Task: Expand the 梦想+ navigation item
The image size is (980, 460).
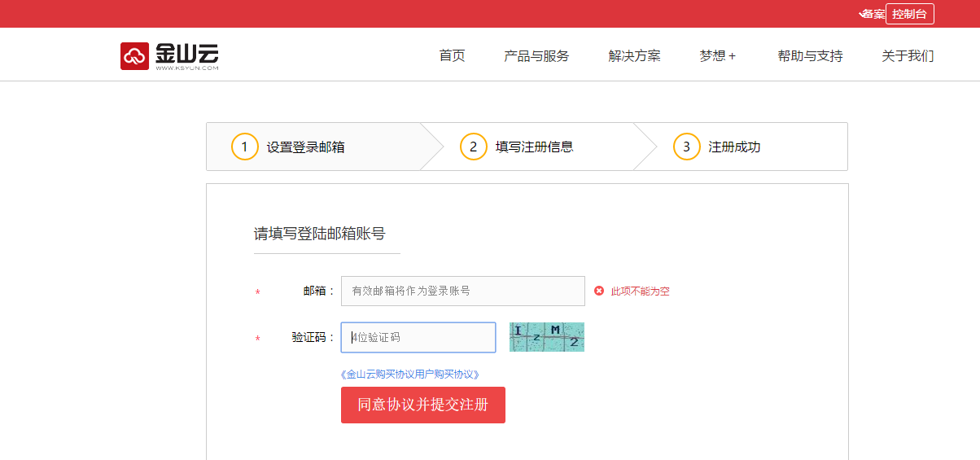Action: point(717,56)
